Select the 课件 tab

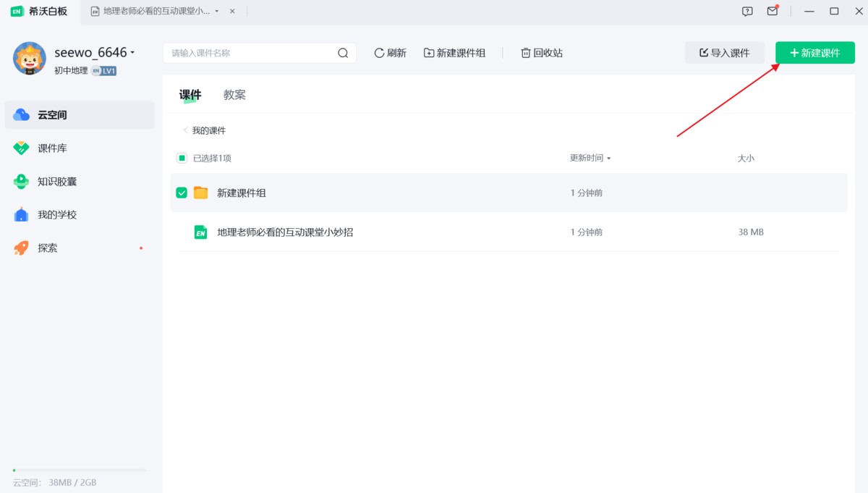point(190,94)
